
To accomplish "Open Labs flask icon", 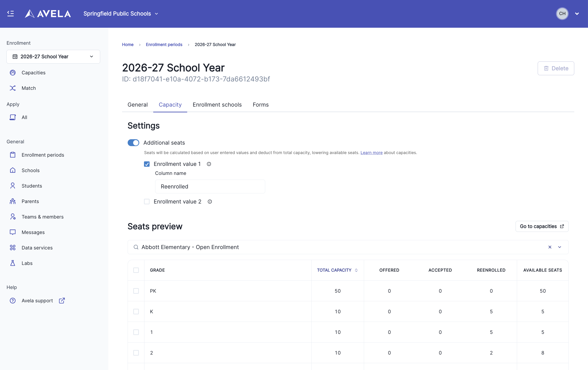I will point(13,263).
